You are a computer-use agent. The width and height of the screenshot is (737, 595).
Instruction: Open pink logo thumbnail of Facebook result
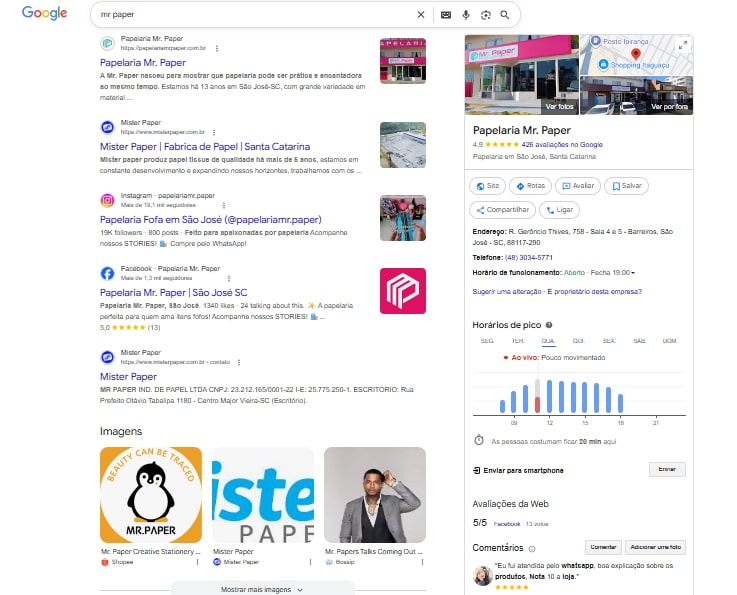403,291
